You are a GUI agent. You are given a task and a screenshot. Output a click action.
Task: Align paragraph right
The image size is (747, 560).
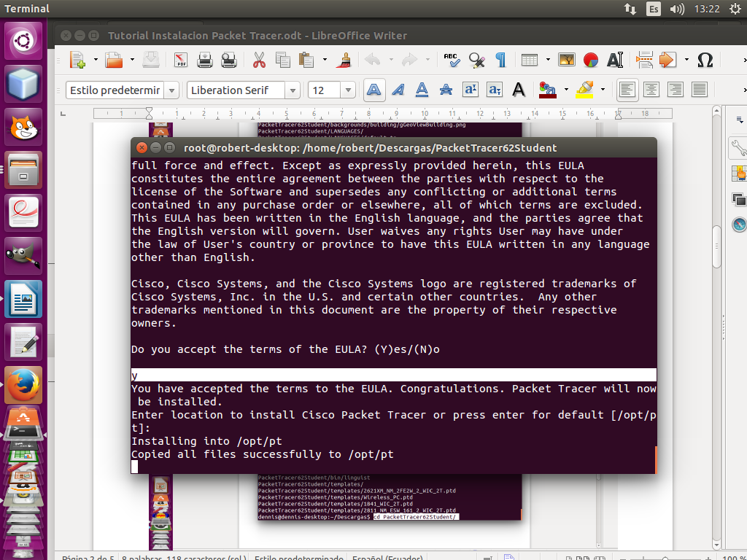pos(675,90)
